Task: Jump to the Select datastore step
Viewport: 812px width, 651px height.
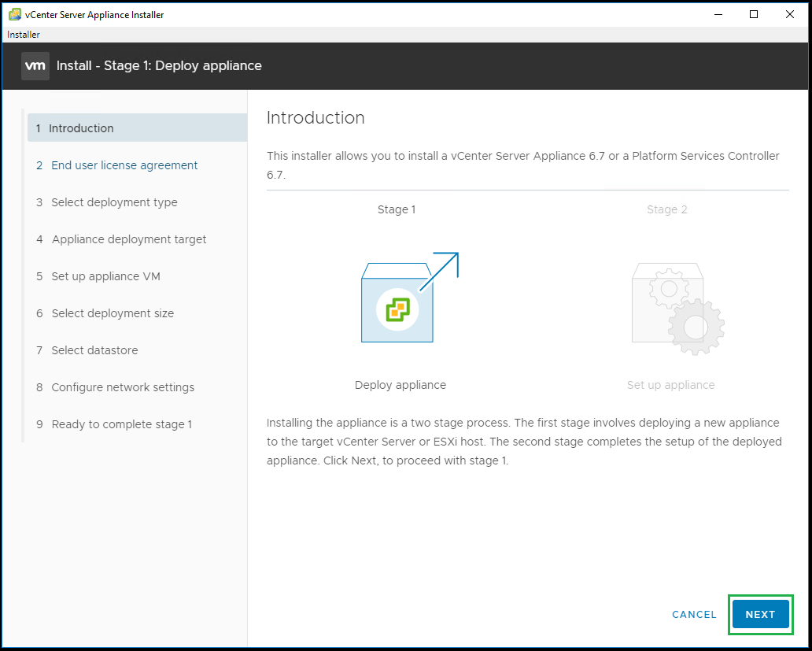Action: pyautogui.click(x=94, y=350)
